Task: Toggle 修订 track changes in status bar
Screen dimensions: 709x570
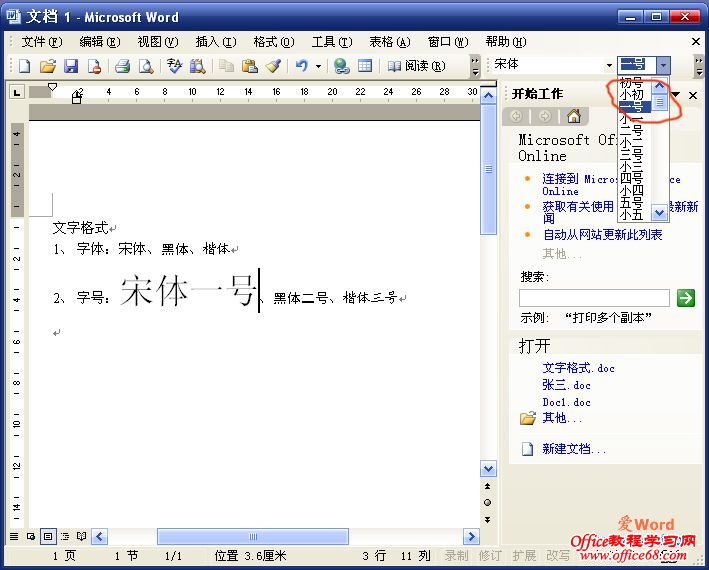Action: 490,556
